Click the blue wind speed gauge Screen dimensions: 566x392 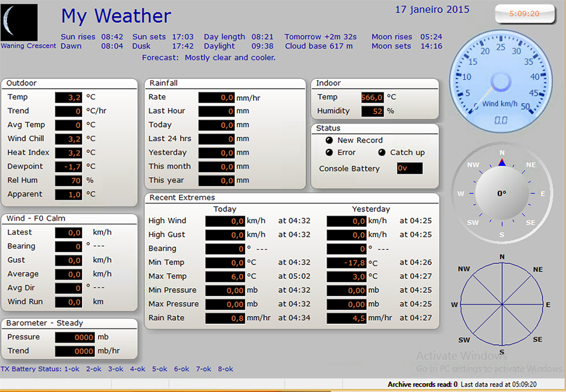point(501,78)
